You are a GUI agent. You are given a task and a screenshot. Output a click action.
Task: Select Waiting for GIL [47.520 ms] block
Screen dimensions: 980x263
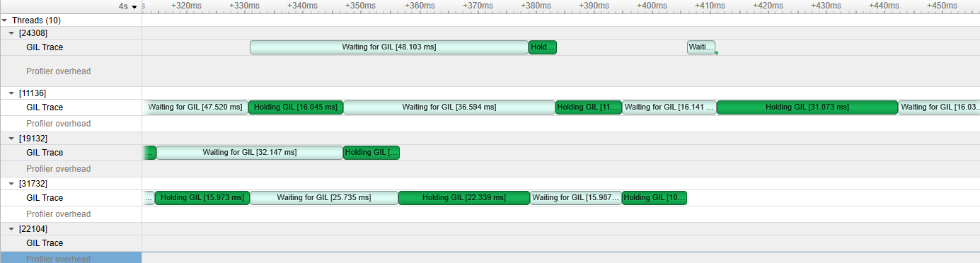(195, 107)
